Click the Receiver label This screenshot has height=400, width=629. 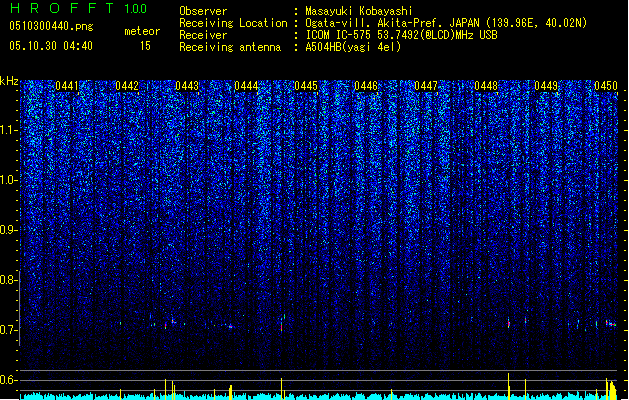203,35
